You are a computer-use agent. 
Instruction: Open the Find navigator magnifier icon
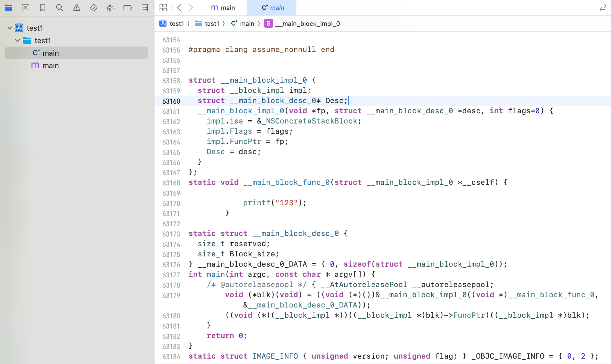coord(60,8)
